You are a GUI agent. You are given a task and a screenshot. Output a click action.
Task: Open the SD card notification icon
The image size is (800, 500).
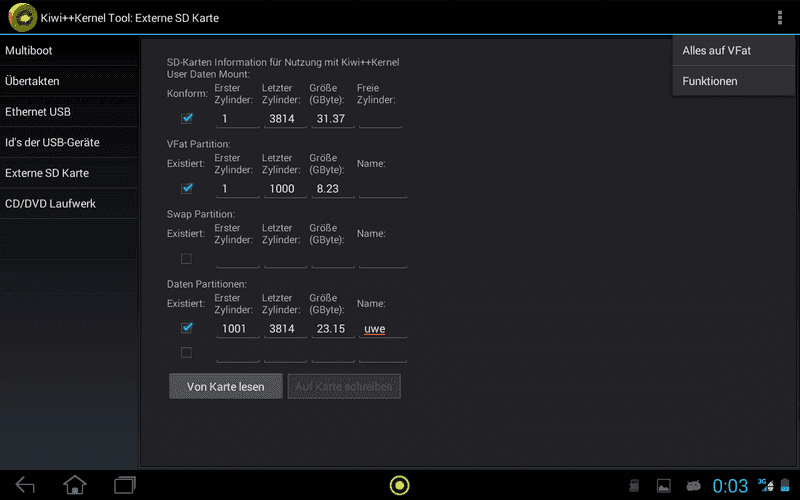click(634, 485)
